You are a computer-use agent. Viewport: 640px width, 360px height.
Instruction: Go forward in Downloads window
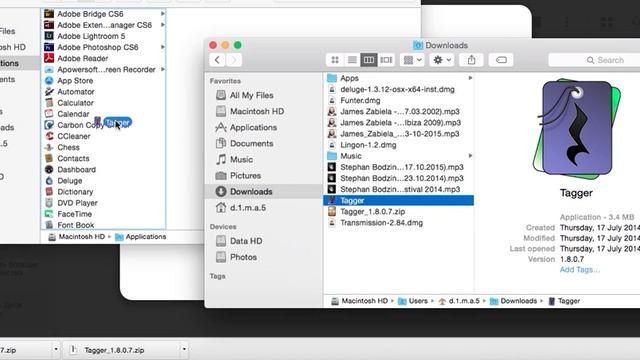pos(234,60)
